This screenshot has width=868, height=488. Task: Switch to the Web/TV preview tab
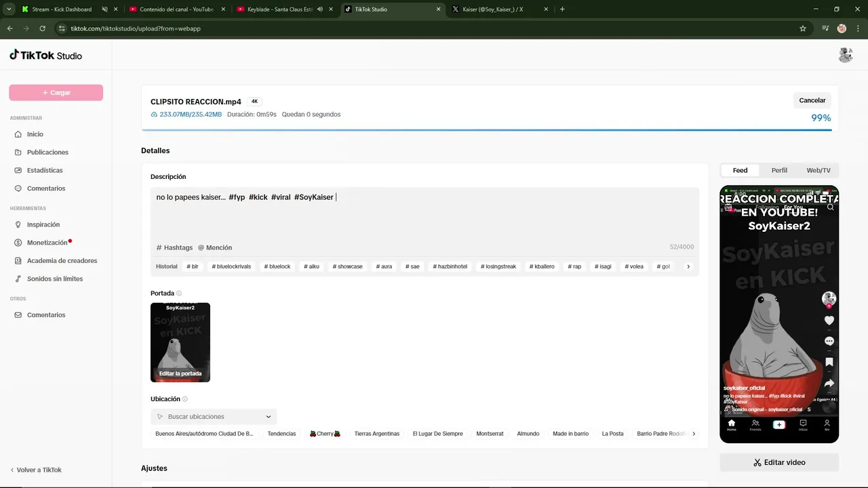pos(818,170)
